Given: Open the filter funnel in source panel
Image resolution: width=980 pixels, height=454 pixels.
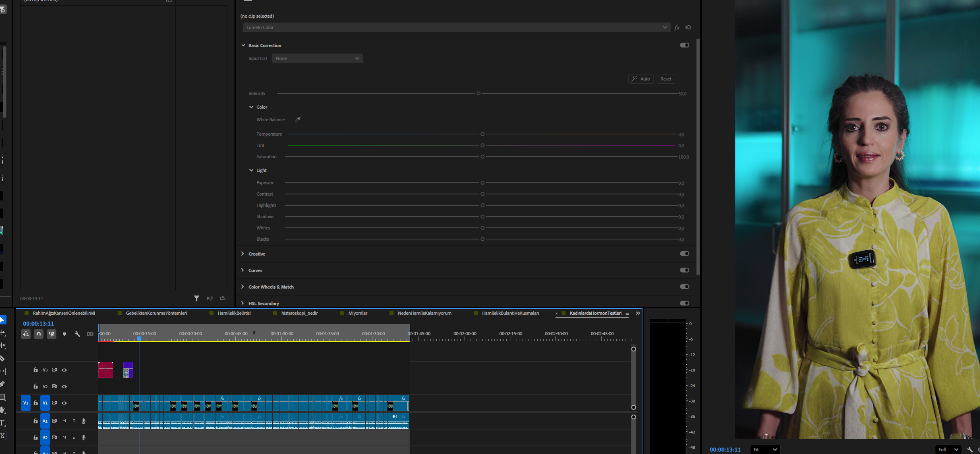Looking at the screenshot, I should tap(197, 298).
